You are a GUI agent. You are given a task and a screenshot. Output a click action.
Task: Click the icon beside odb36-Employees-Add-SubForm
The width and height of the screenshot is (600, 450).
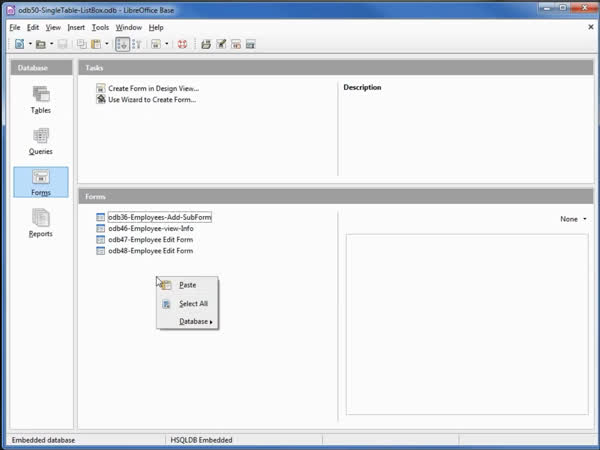coord(101,217)
